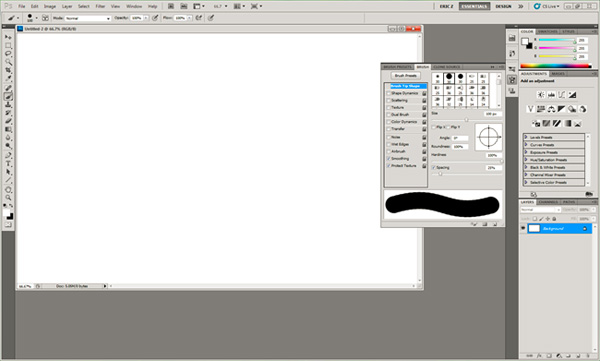Toggle the Spacing checkbox
The height and width of the screenshot is (361, 600).
pos(434,168)
